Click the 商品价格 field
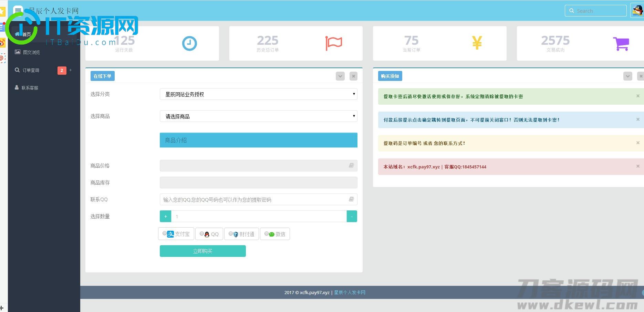 point(258,166)
